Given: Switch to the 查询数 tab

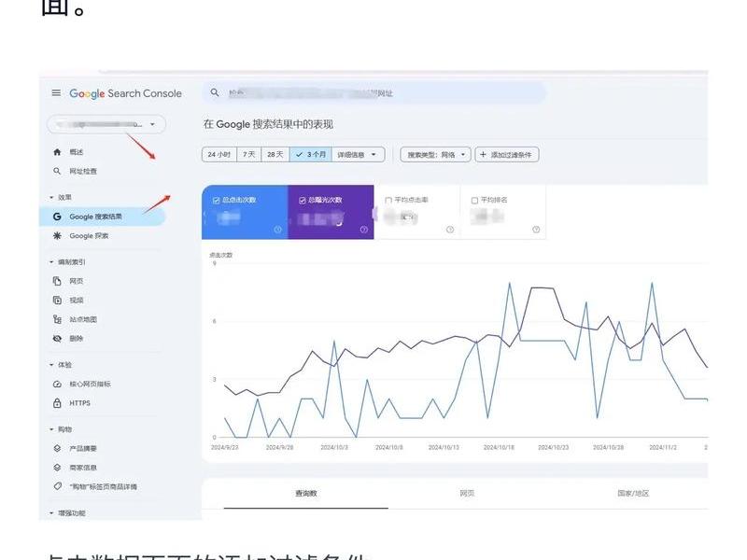Looking at the screenshot, I should click(x=306, y=494).
